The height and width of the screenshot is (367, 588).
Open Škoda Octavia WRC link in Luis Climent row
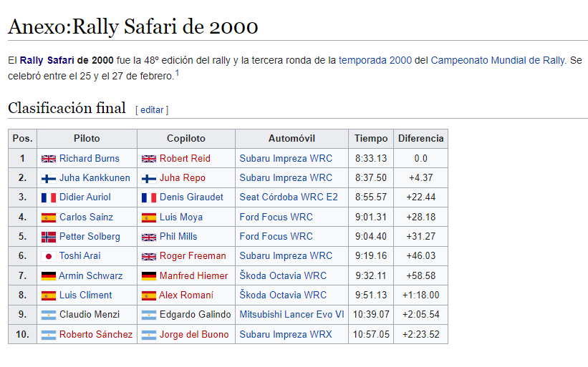coord(283,295)
